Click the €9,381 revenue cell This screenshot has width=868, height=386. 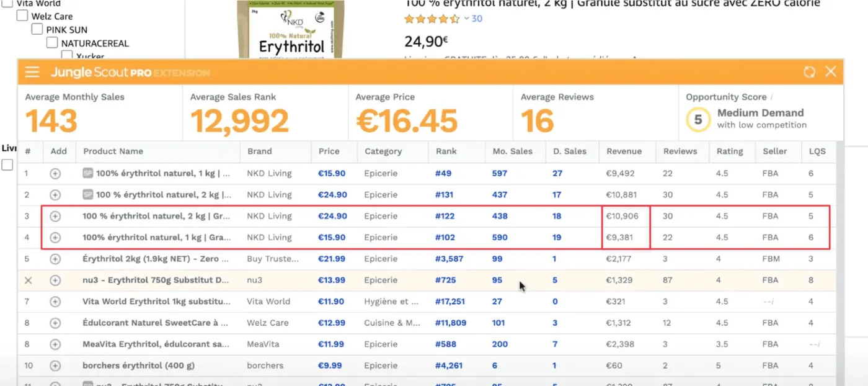[x=619, y=238]
